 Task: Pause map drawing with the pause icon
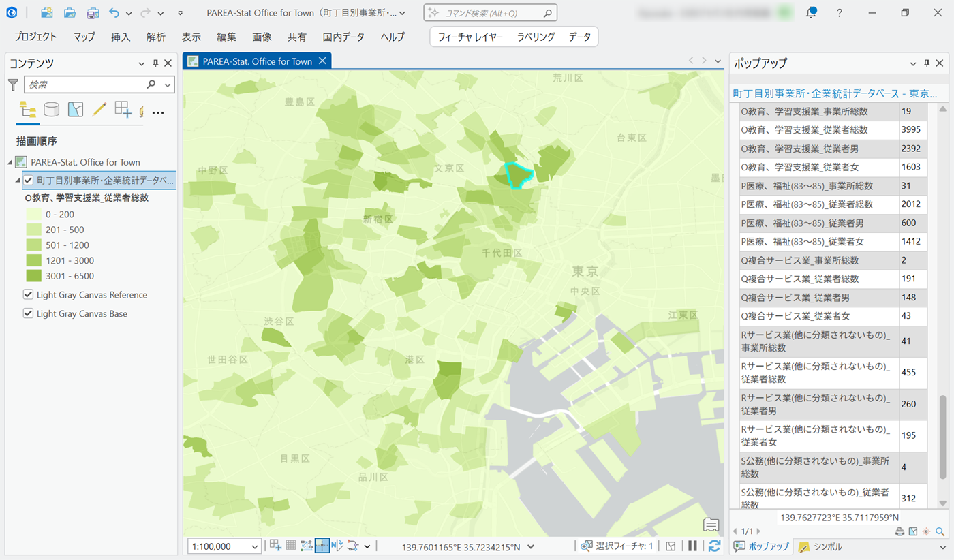click(692, 546)
